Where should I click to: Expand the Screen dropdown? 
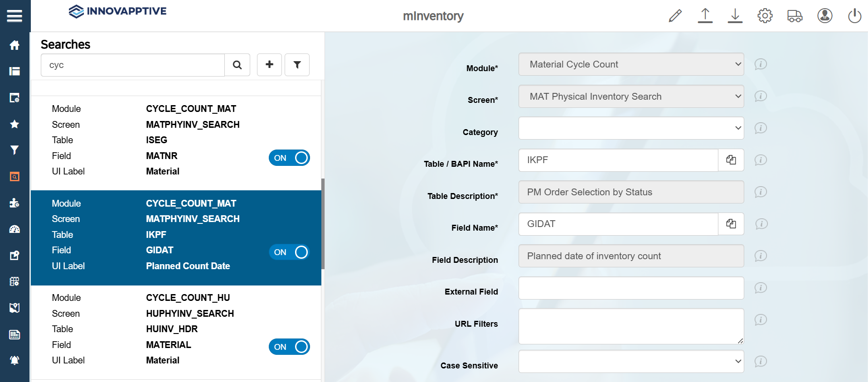(631, 97)
